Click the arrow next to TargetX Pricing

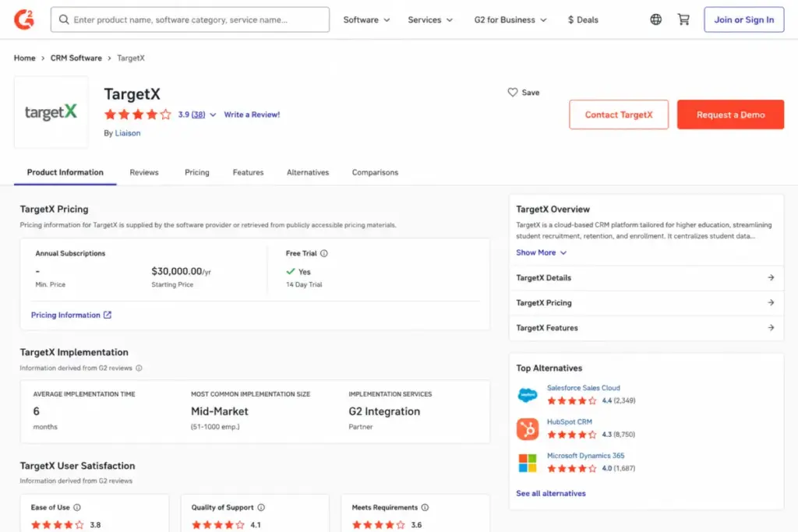[x=771, y=303]
